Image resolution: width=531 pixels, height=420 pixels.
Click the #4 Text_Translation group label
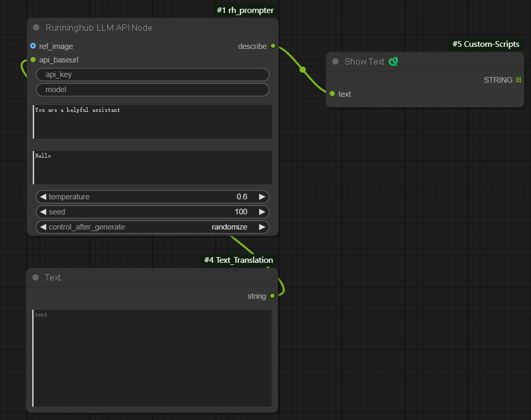[238, 260]
